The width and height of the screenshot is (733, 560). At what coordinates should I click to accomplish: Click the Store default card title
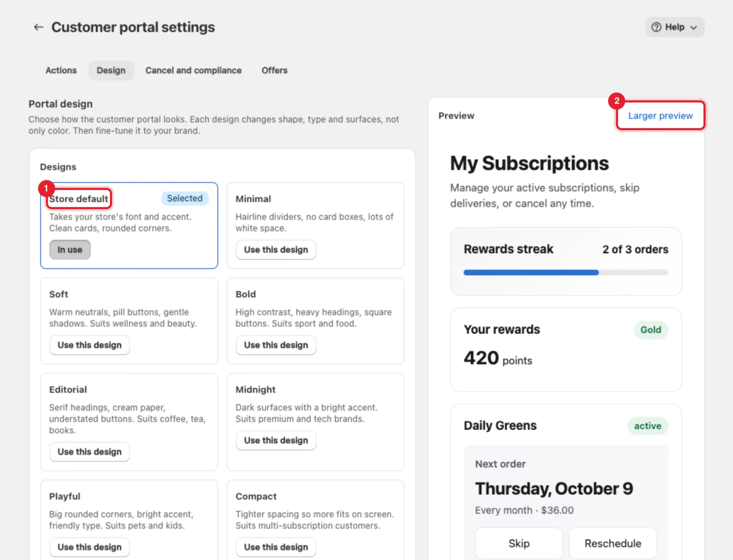tap(79, 199)
